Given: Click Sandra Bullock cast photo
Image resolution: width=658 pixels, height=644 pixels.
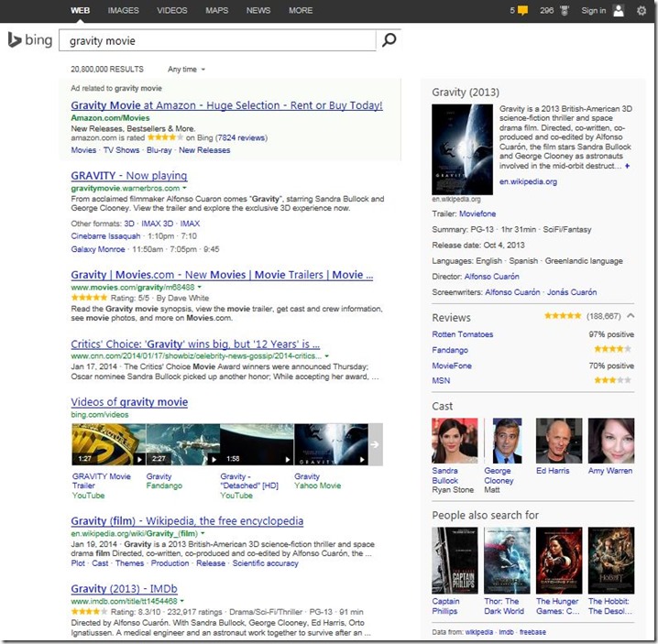Looking at the screenshot, I should tap(455, 441).
